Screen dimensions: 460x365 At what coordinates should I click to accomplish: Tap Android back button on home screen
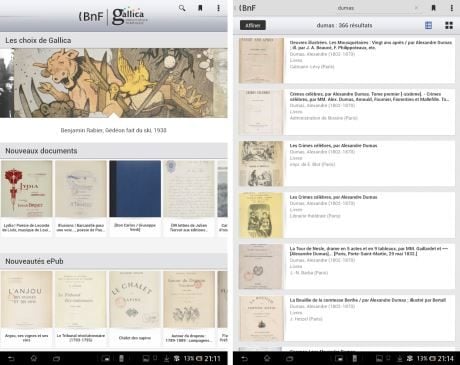(x=11, y=359)
